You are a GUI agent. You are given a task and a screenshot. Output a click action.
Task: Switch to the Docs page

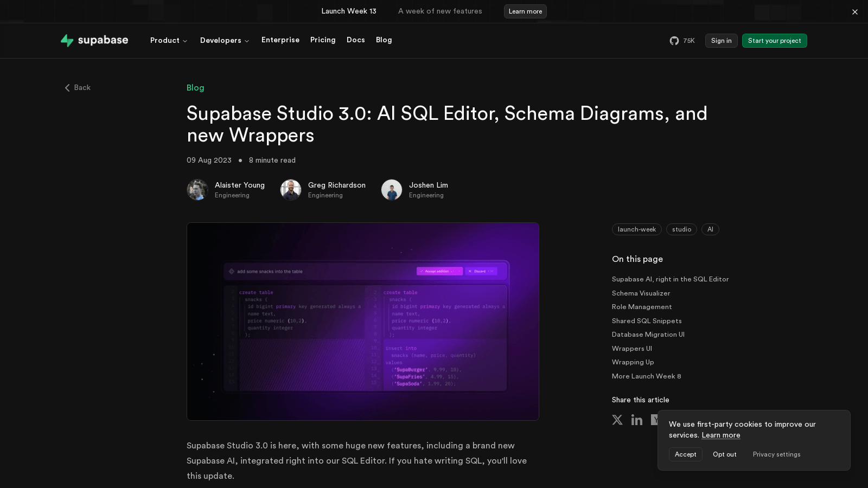coord(355,40)
